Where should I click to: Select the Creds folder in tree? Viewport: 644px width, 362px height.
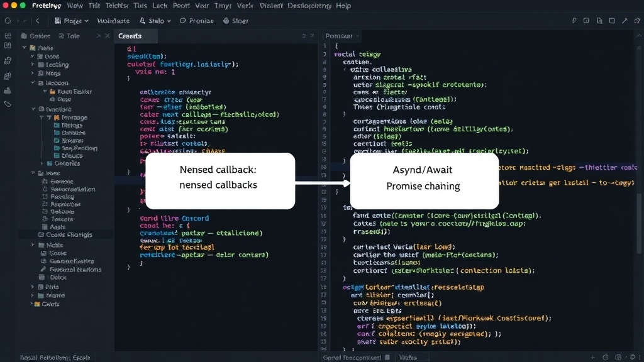click(47, 304)
